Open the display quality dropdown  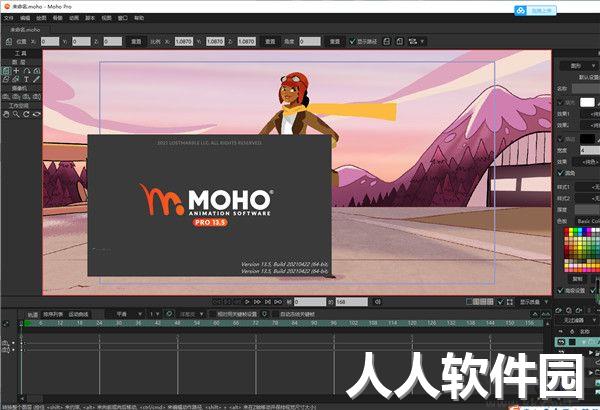click(x=534, y=302)
